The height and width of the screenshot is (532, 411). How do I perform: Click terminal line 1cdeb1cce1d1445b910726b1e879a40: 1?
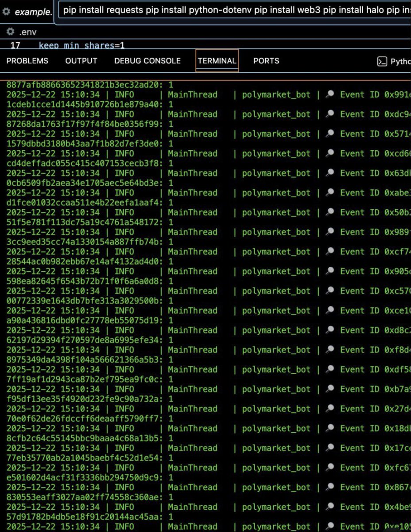(90, 104)
